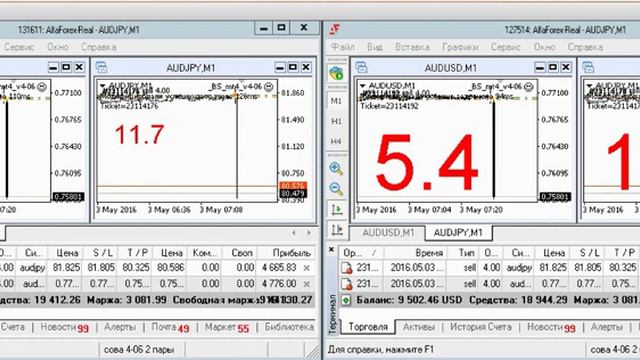
Task: Click smiley face on leftmost partial chart
Action: coord(42,87)
